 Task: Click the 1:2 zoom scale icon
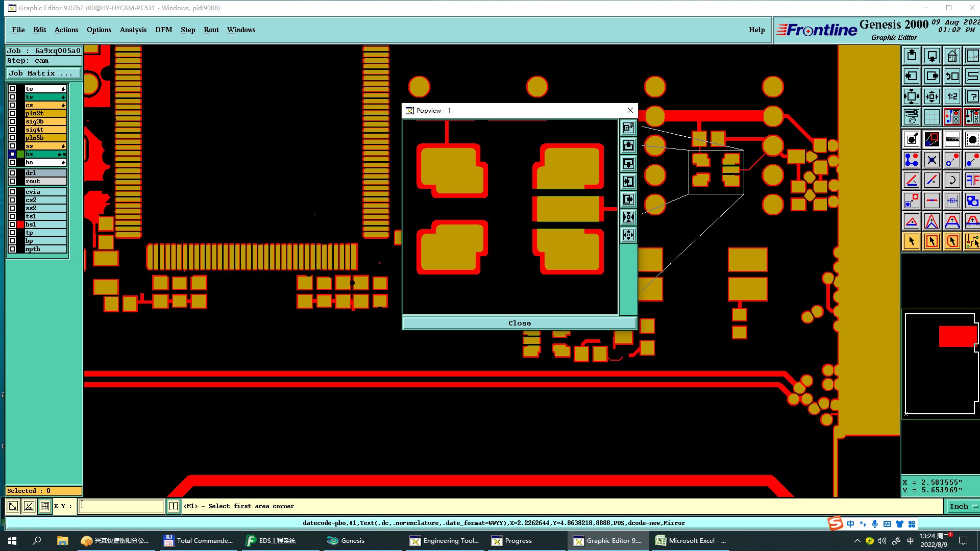(x=952, y=96)
